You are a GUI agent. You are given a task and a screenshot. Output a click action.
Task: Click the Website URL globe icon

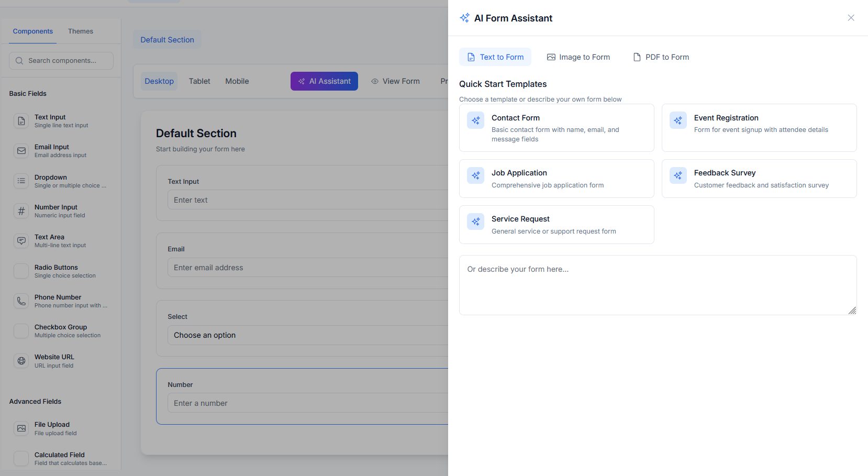(x=21, y=361)
